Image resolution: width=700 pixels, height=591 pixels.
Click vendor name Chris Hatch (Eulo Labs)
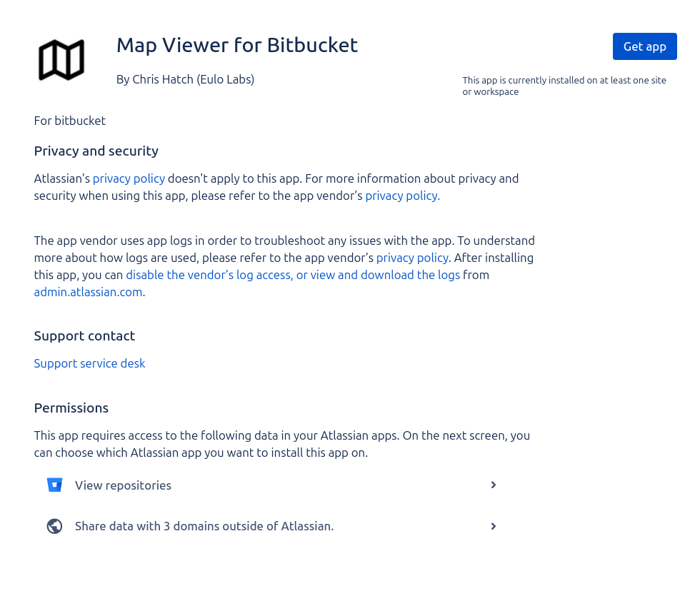[185, 79]
